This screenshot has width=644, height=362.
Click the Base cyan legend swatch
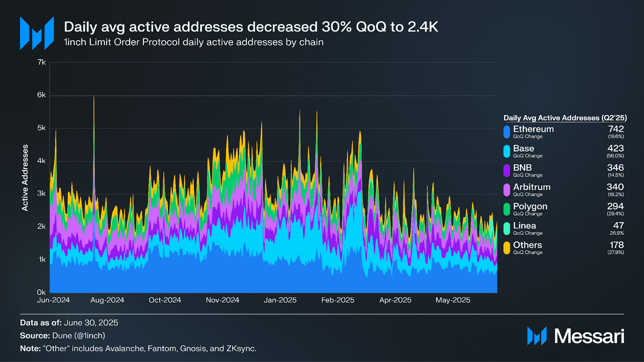pos(507,151)
